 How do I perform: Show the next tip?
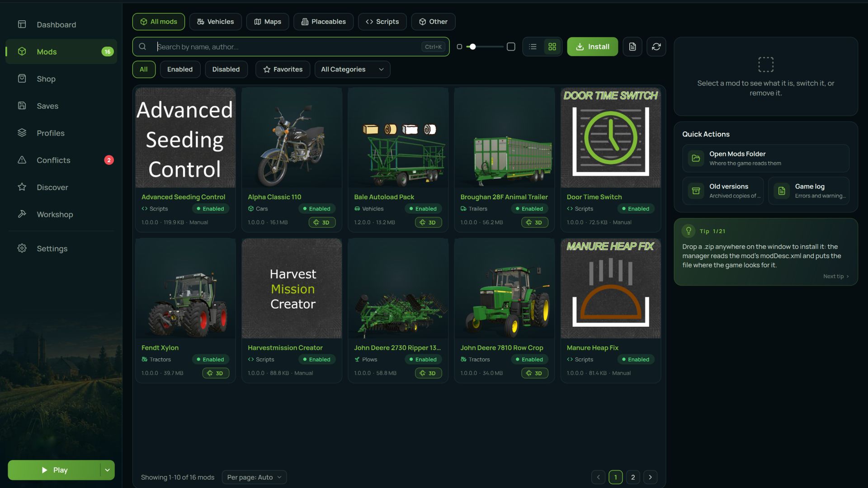click(x=835, y=276)
